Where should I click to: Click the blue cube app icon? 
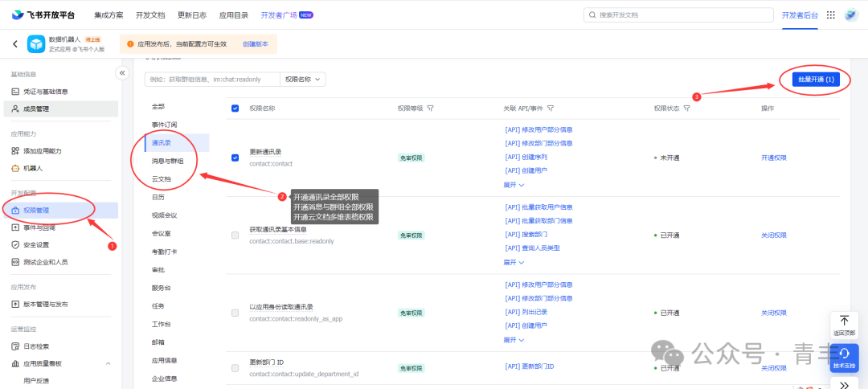36,43
